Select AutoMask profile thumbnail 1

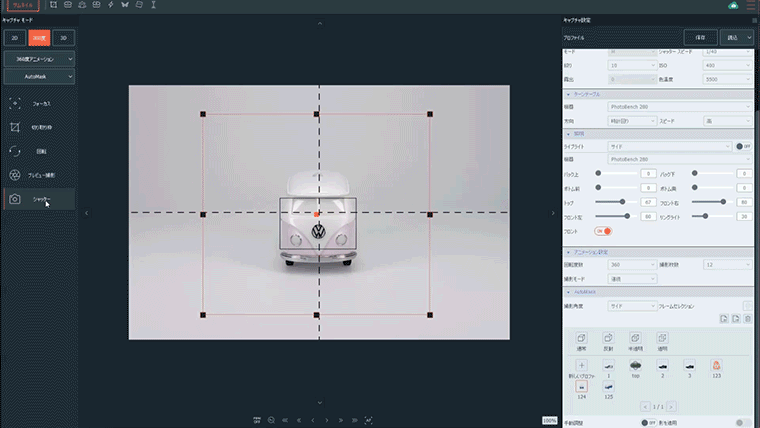point(608,365)
